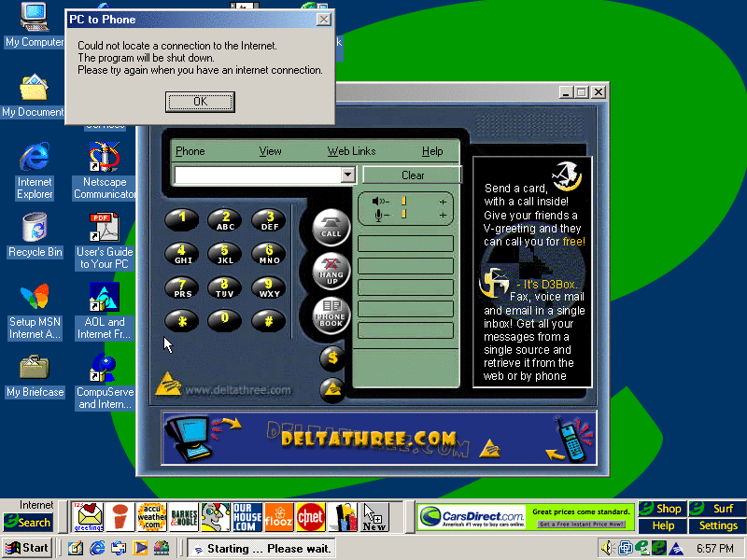Open the Flooz shortcut in the toolbar
Screen dimensions: 747x560
[279, 516]
